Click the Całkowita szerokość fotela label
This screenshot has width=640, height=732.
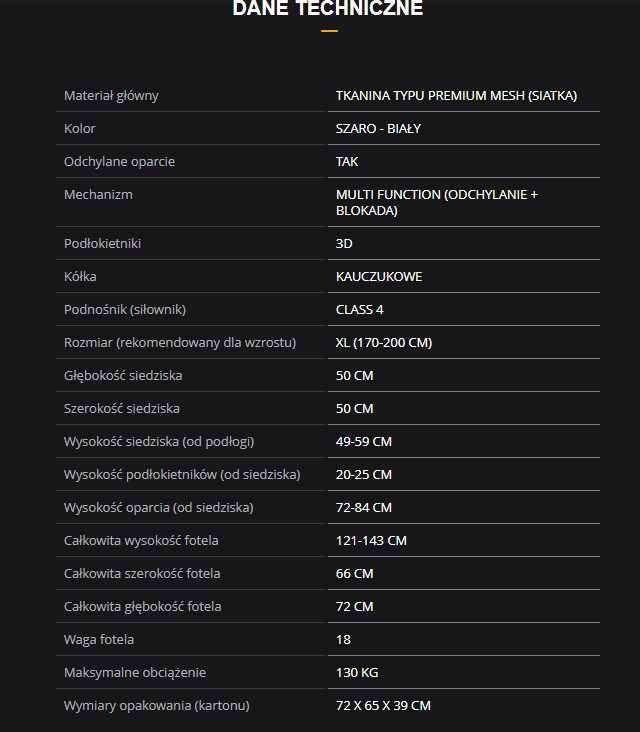tap(142, 574)
